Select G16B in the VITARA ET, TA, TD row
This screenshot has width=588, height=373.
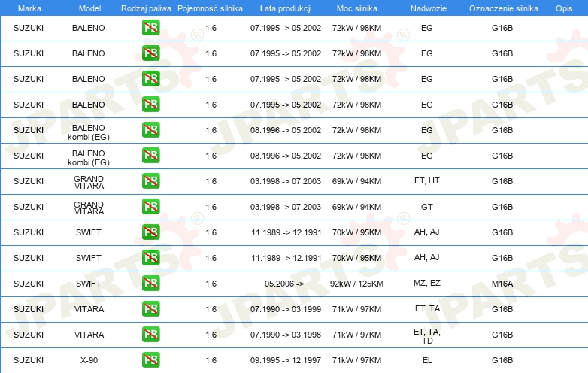click(x=502, y=335)
